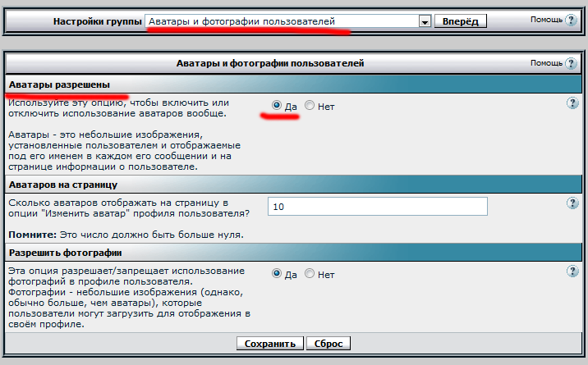Click top Помощь link in settings bar
Screen dimensions: 588x365
pos(546,20)
